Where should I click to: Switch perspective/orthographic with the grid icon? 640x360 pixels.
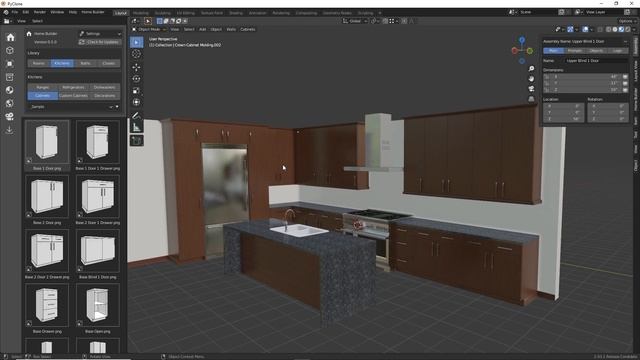531,99
